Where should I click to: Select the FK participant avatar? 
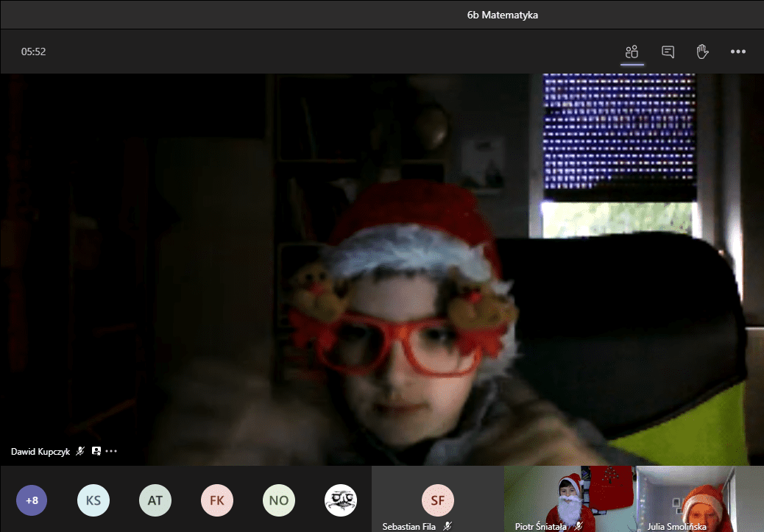pyautogui.click(x=217, y=500)
